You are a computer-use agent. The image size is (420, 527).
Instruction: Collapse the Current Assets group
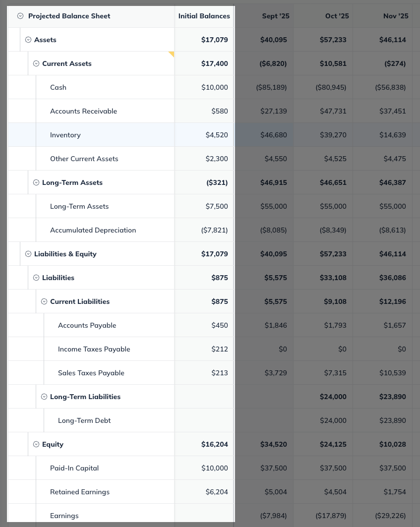[36, 63]
